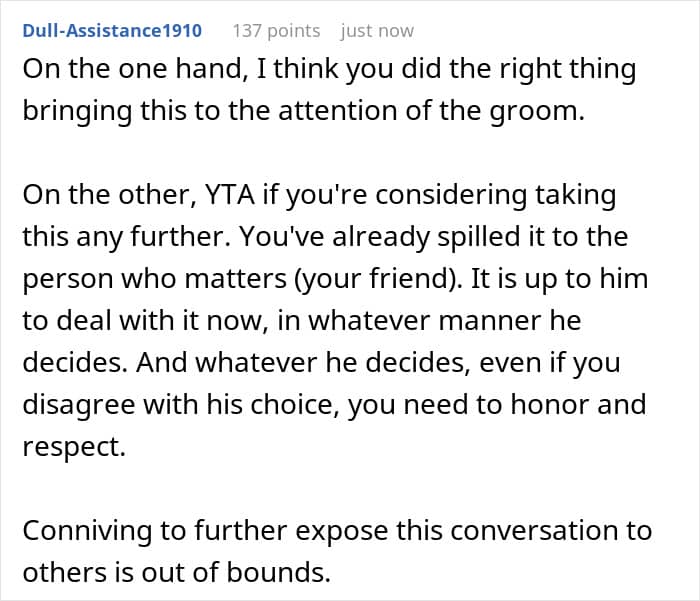
Task: Click the 137 points score label
Action: pos(276,31)
